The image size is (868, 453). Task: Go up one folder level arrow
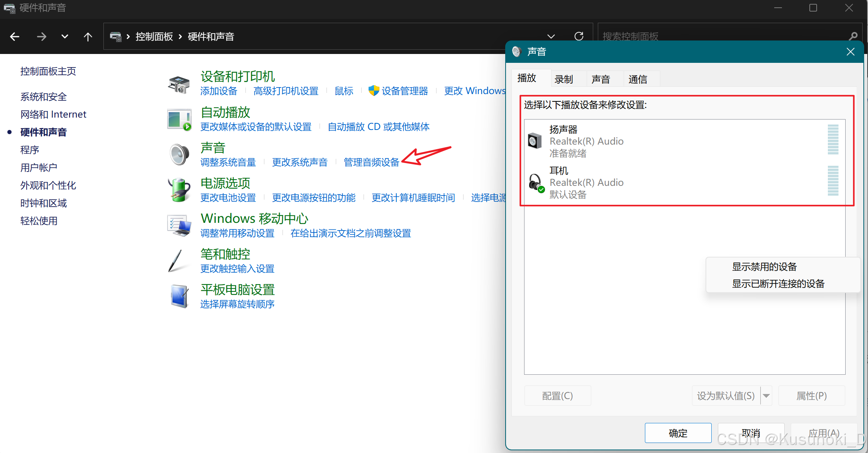[88, 37]
